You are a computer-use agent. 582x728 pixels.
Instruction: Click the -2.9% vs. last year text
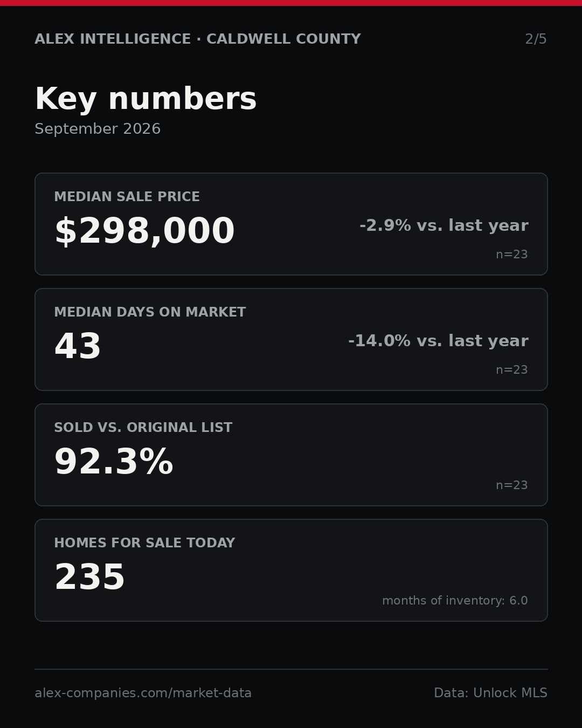444,225
